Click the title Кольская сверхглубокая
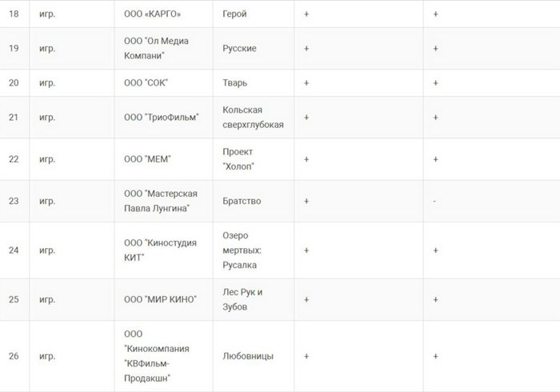Screen dimensions: 560x392 253,117
